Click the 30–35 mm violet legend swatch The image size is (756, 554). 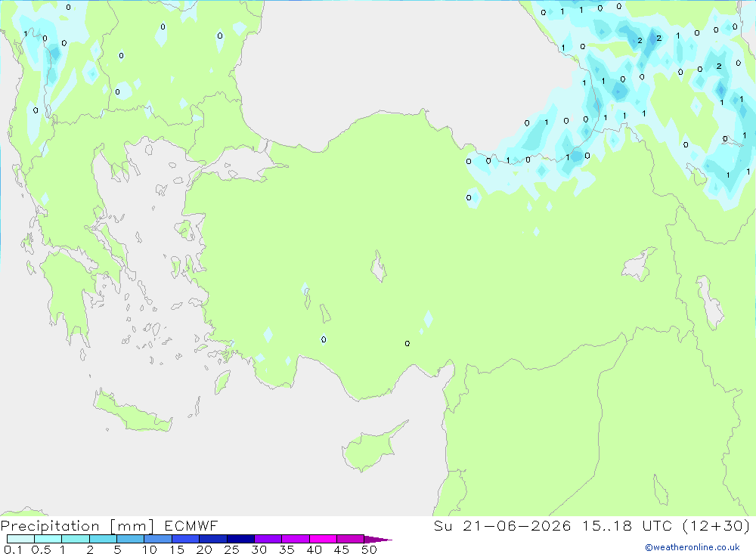[268, 539]
